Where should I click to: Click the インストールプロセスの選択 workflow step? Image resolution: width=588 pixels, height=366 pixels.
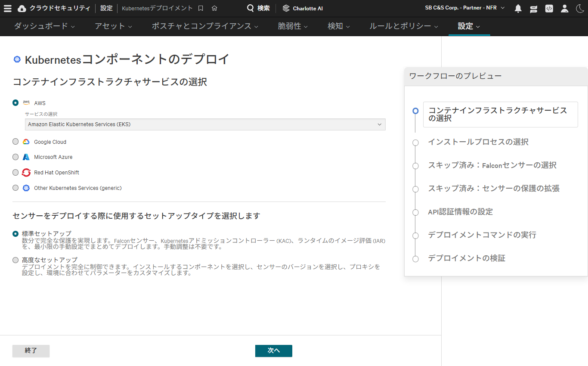click(x=478, y=142)
